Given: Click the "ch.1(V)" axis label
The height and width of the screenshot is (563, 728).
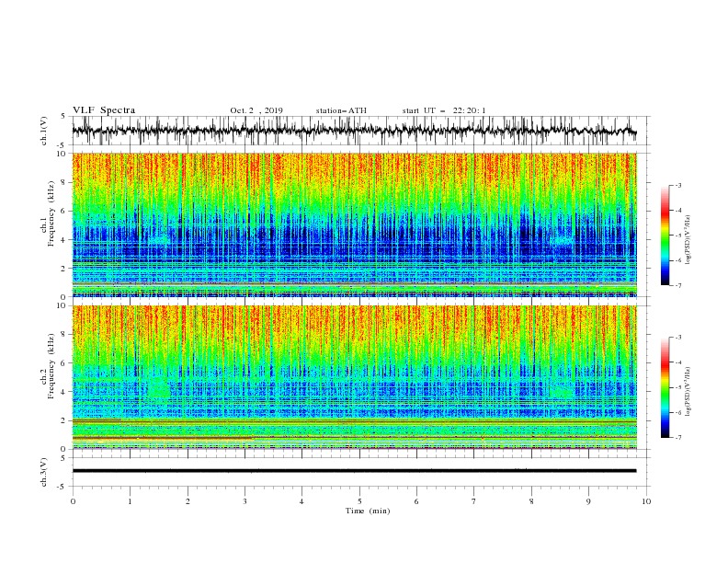Looking at the screenshot, I should click(44, 131).
